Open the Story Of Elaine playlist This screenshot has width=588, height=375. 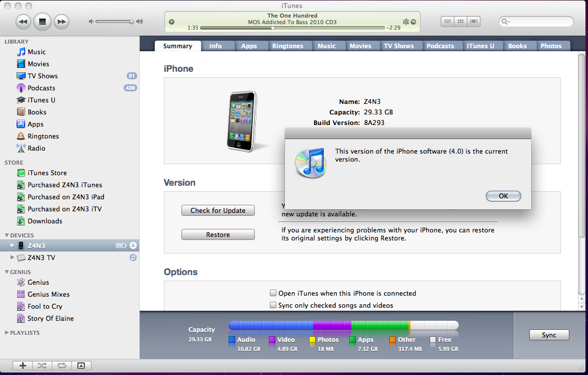pos(50,318)
